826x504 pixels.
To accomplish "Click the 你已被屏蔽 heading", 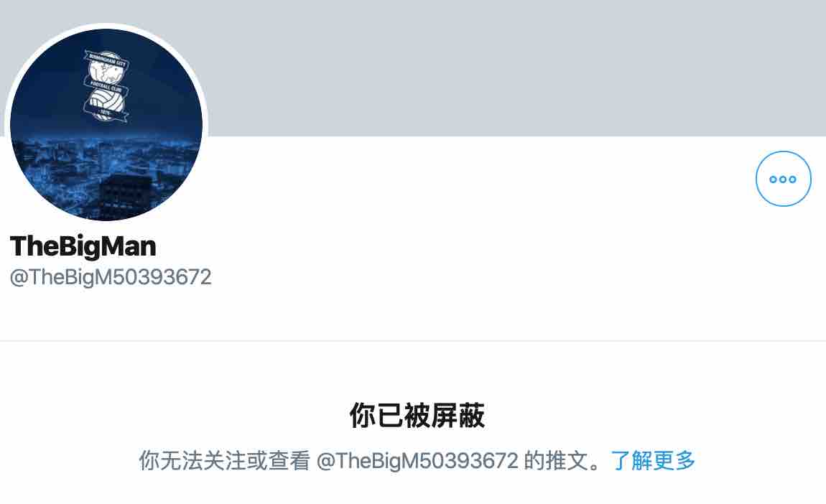I will tap(417, 415).
